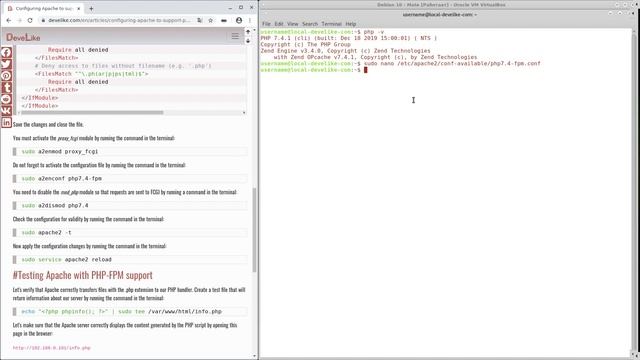Click the code block horizontal scrollbar
The width and height of the screenshot is (640, 360).
tap(91, 113)
